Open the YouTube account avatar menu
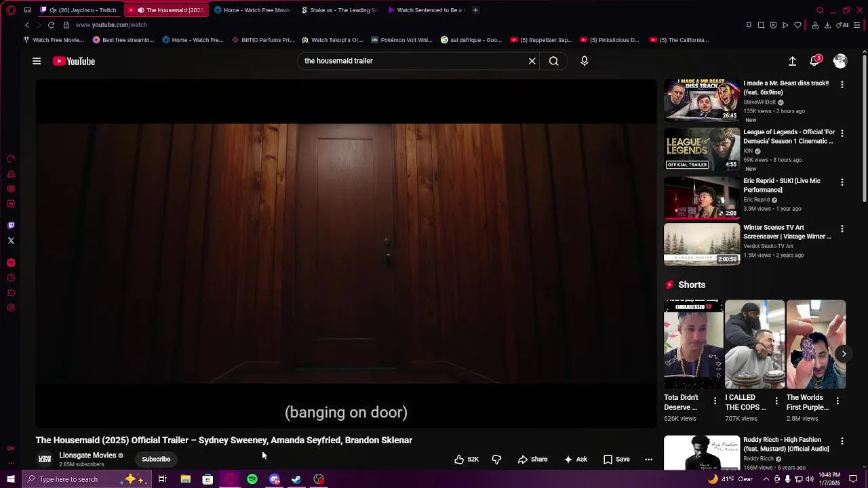Viewport: 868px width, 488px height. pos(840,61)
